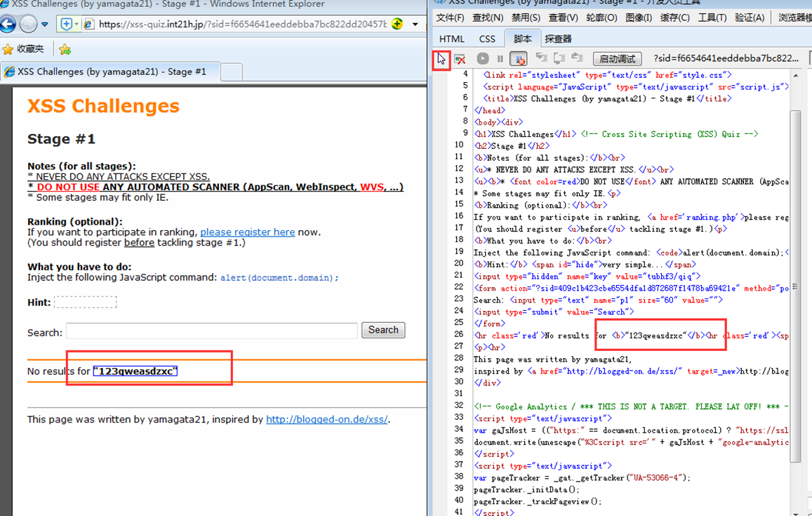Click the step out debugger icon

[x=577, y=58]
